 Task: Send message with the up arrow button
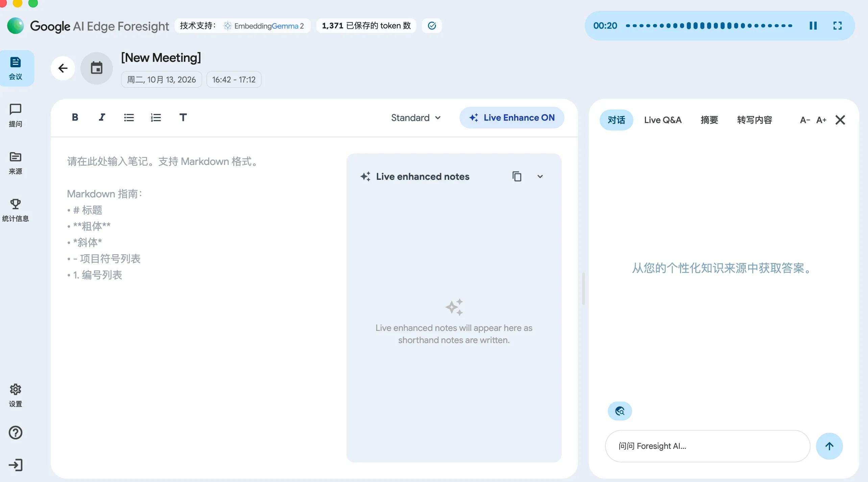(x=829, y=446)
